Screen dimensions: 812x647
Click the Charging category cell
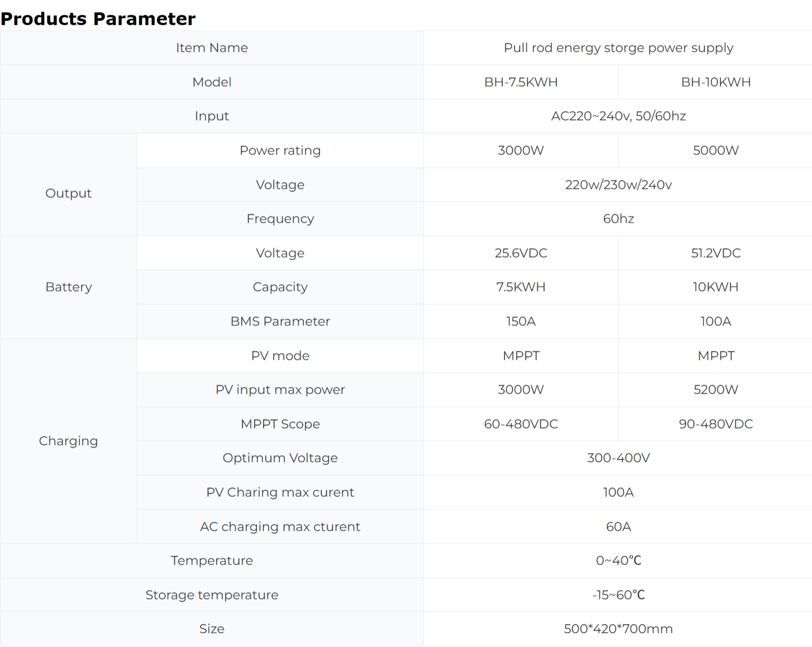(x=68, y=441)
